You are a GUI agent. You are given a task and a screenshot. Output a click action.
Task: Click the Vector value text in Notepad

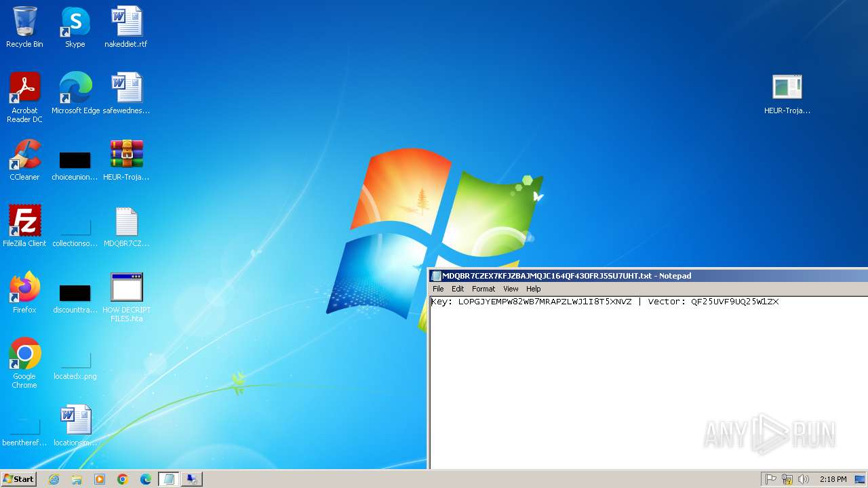(x=734, y=302)
